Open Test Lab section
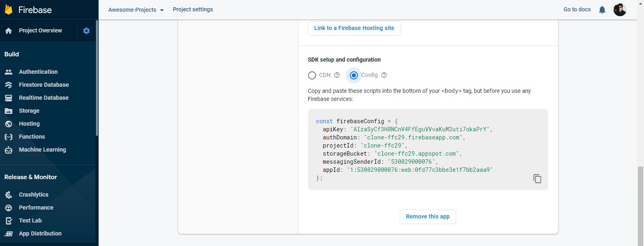Viewport: 644px width, 246px height. pos(30,220)
